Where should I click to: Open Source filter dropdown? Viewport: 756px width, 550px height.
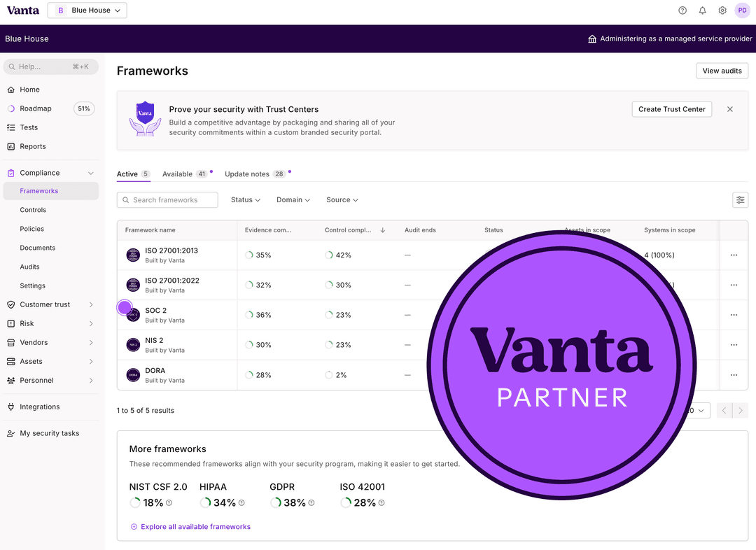[342, 200]
